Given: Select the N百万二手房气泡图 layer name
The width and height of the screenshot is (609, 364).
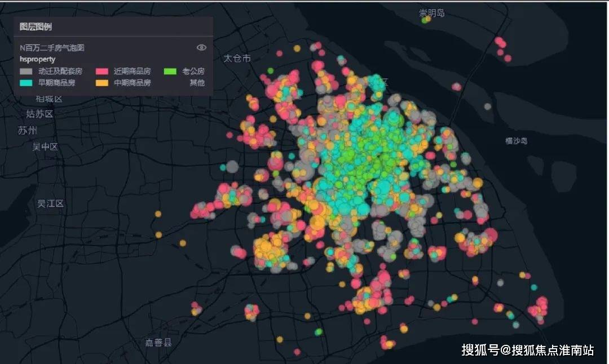Looking at the screenshot, I should (52, 48).
